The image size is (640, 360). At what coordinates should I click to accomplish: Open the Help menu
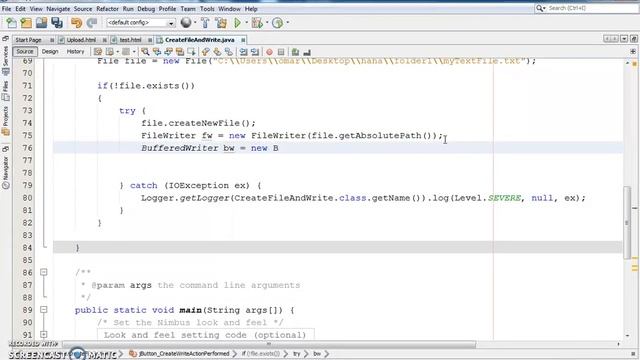[x=251, y=9]
